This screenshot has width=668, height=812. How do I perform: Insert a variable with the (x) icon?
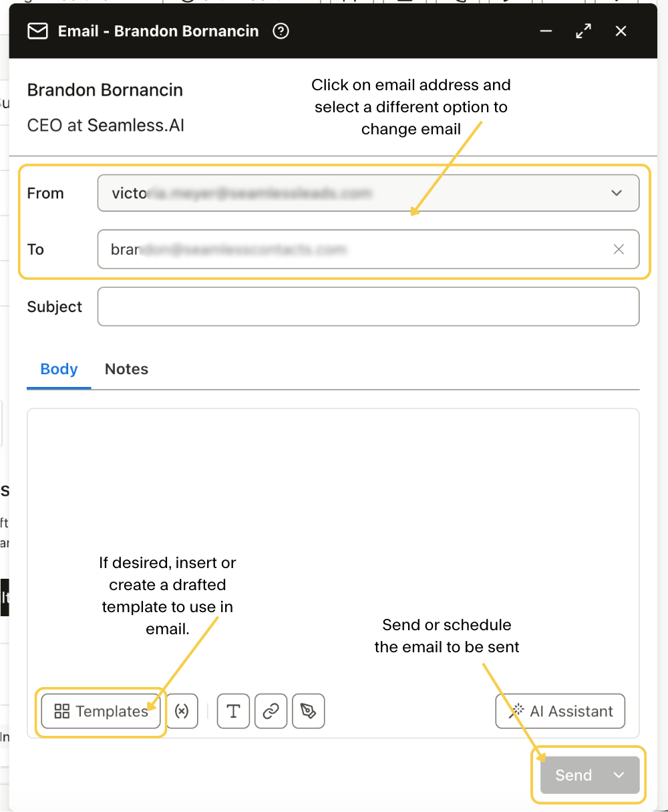(182, 711)
